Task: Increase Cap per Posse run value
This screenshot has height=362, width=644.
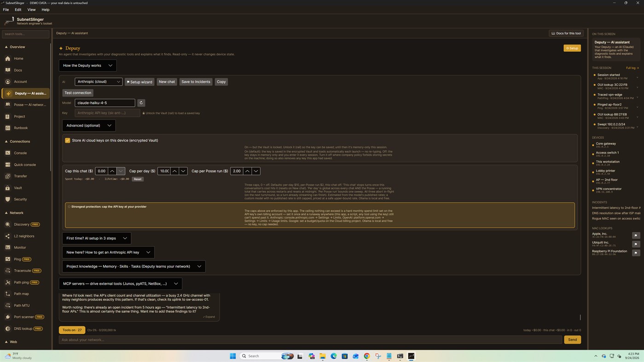Action: point(247,171)
